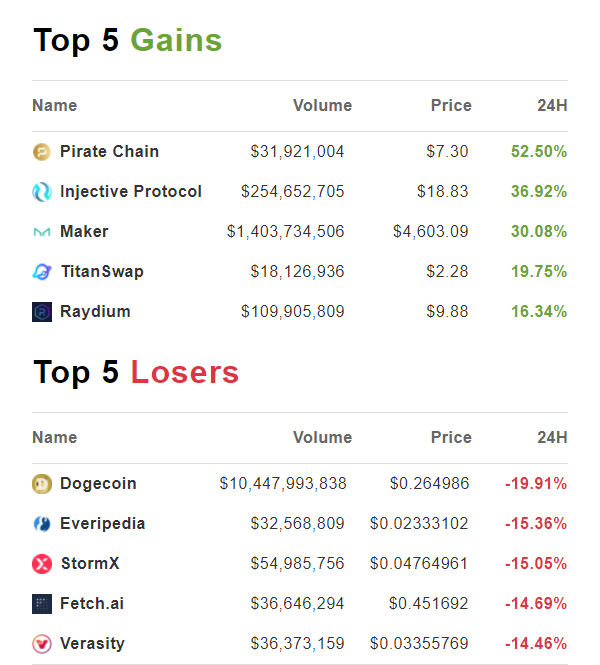The width and height of the screenshot is (600, 665).
Task: Click the Everipedia logo icon
Action: click(42, 524)
